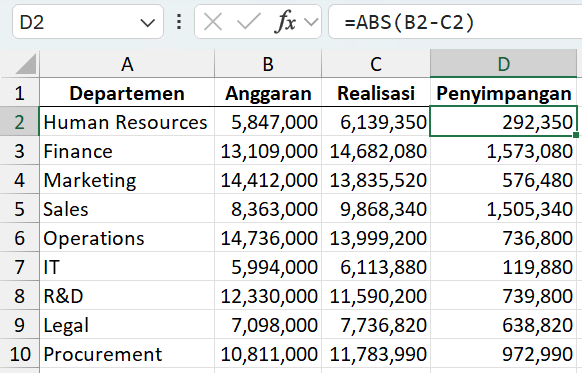Click cell with value 8,363,000
The image size is (582, 373).
pos(268,209)
